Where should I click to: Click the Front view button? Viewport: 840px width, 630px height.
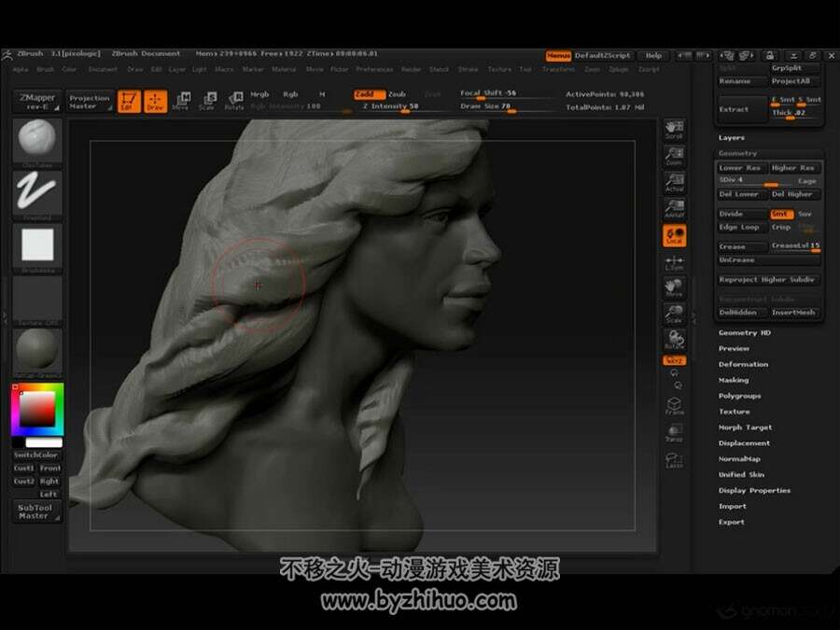(x=49, y=469)
